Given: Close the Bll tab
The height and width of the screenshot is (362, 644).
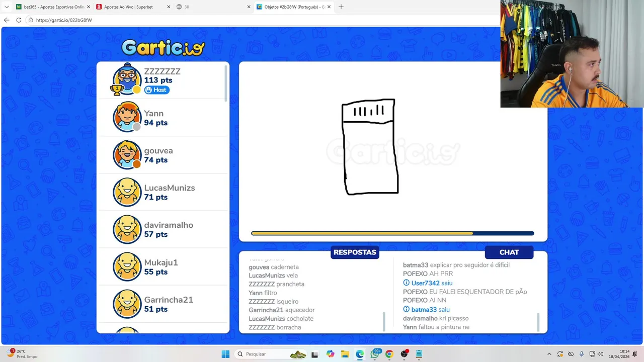Looking at the screenshot, I should pos(249,7).
